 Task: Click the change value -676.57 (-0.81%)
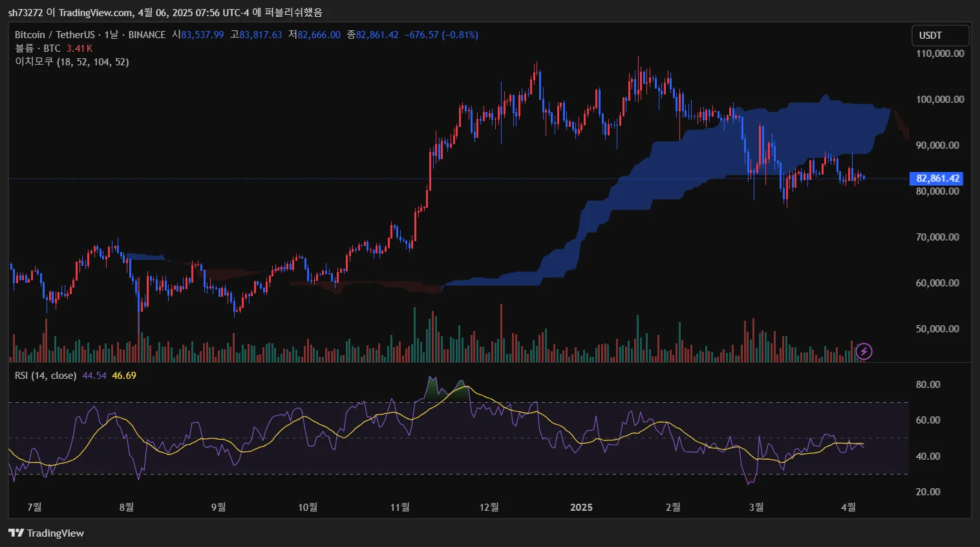[442, 35]
